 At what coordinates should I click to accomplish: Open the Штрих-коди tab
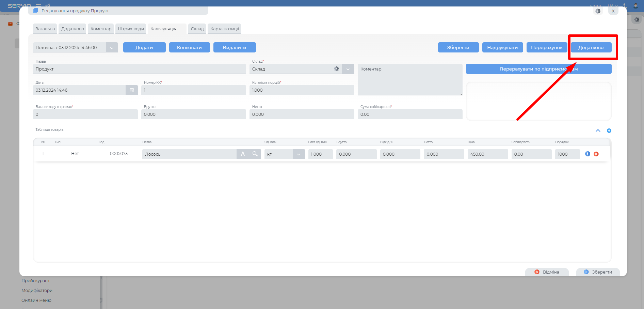pyautogui.click(x=131, y=29)
